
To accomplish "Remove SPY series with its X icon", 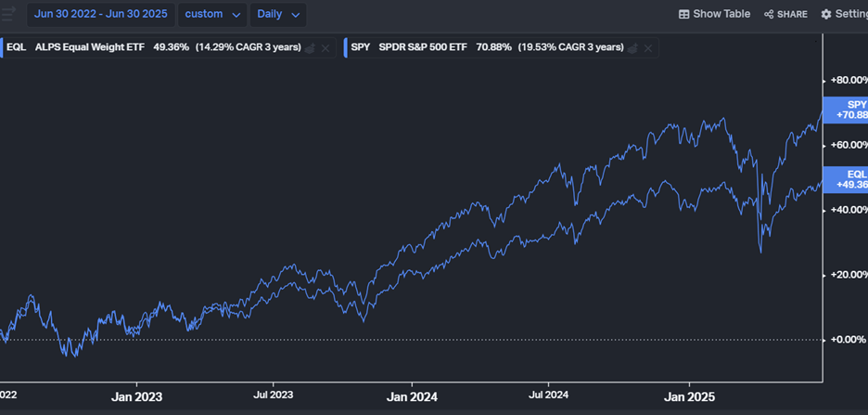I will (648, 47).
